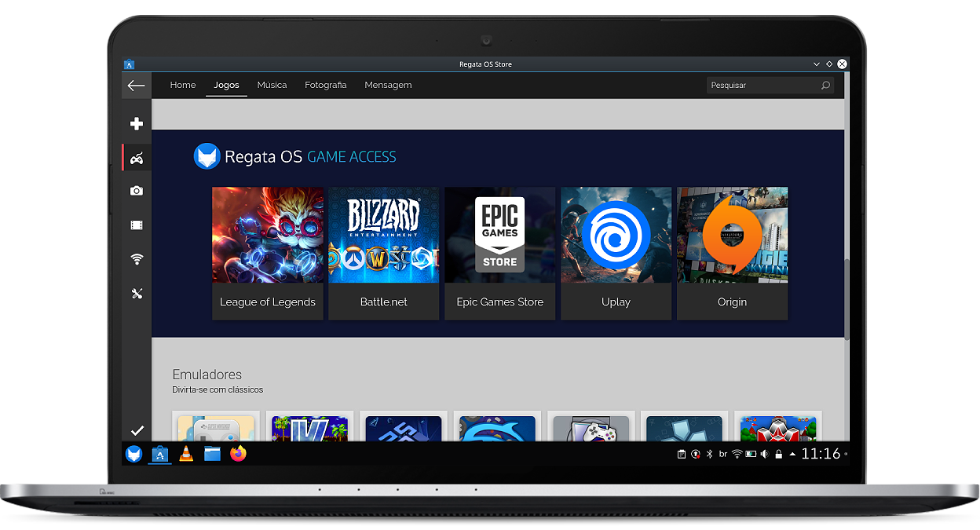980x530 pixels.
Task: Open the League of Legends card
Action: (268, 253)
